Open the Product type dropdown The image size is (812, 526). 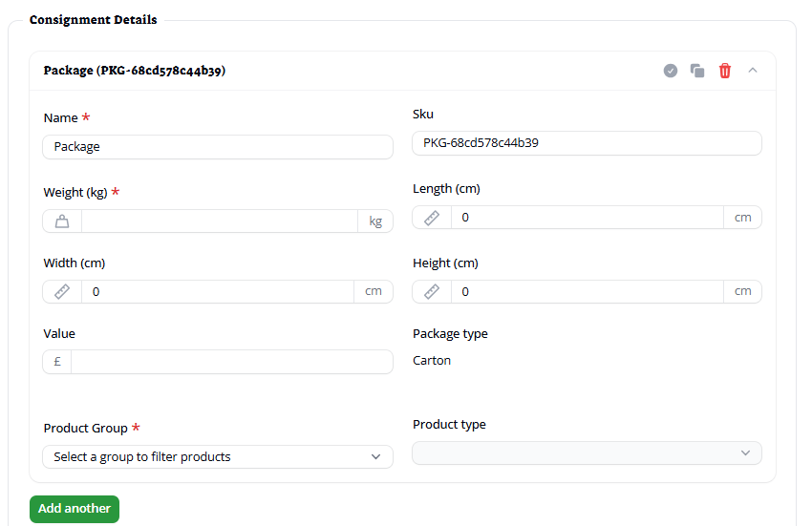coord(587,453)
